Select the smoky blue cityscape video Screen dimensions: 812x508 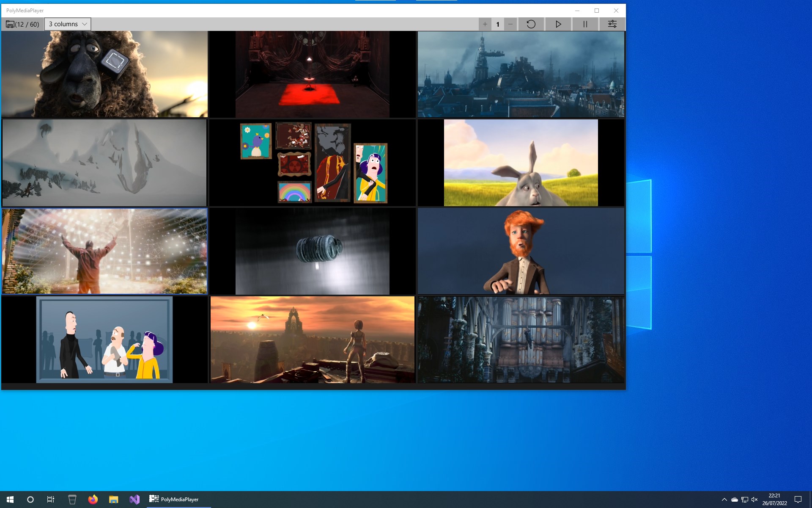521,74
